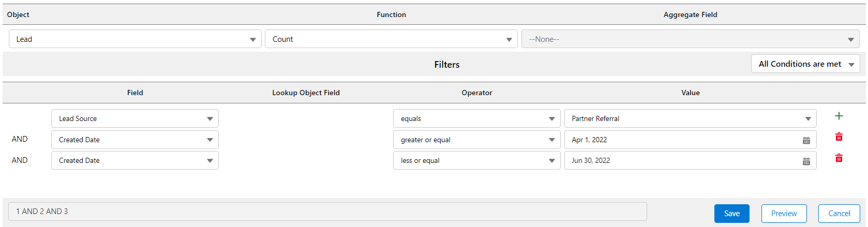The width and height of the screenshot is (868, 227).
Task: Open the third row Created Date field dropdown
Action: (x=135, y=161)
